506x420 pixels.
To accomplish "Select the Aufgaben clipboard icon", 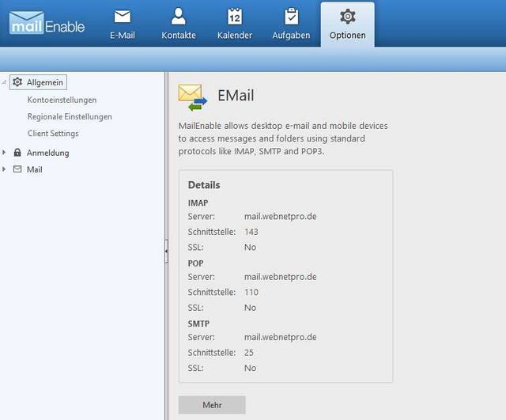I will pos(291,17).
